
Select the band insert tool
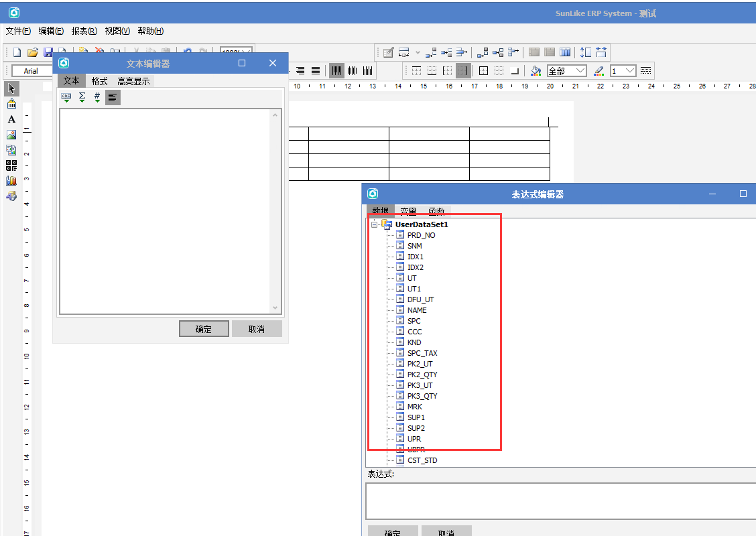coord(11,104)
